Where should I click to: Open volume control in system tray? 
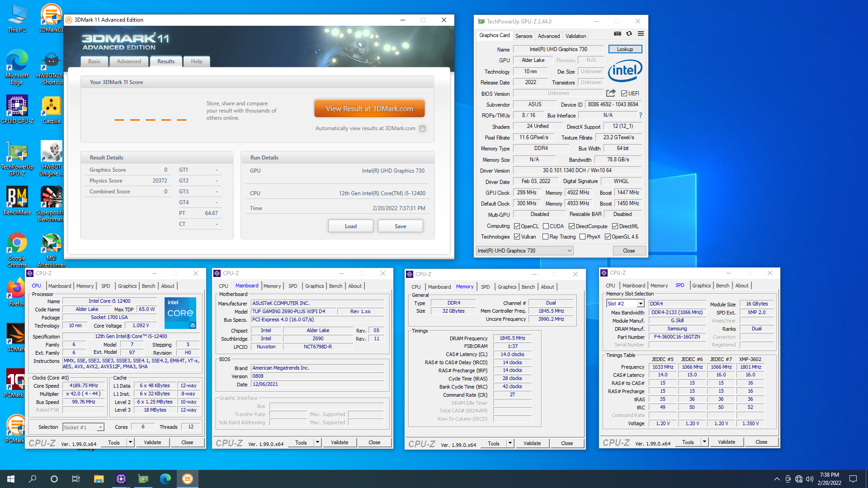810,479
